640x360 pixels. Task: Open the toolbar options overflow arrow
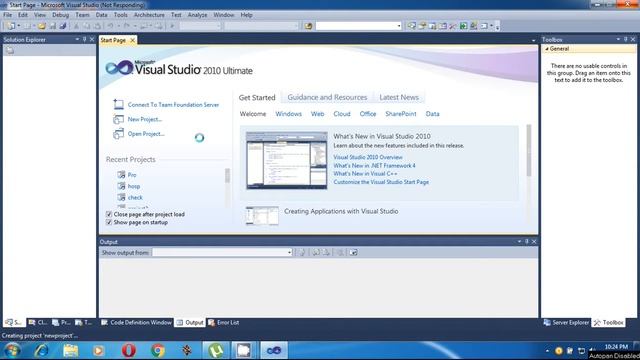497,27
